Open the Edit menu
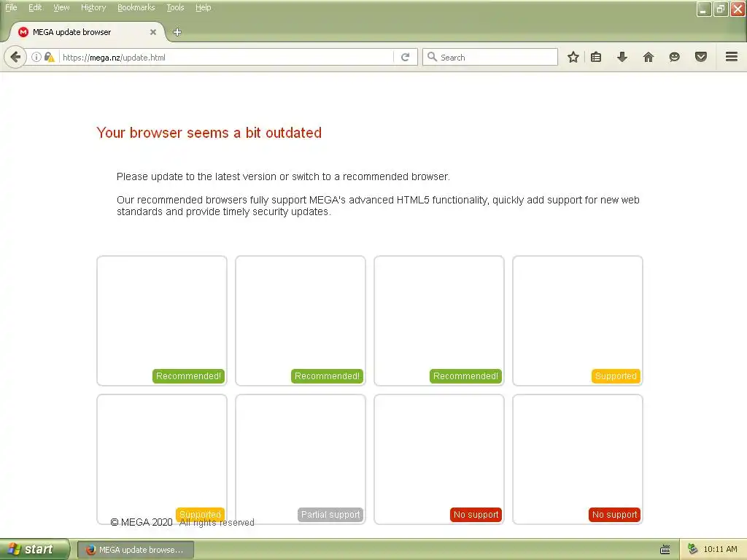The width and height of the screenshot is (747, 560). click(35, 7)
